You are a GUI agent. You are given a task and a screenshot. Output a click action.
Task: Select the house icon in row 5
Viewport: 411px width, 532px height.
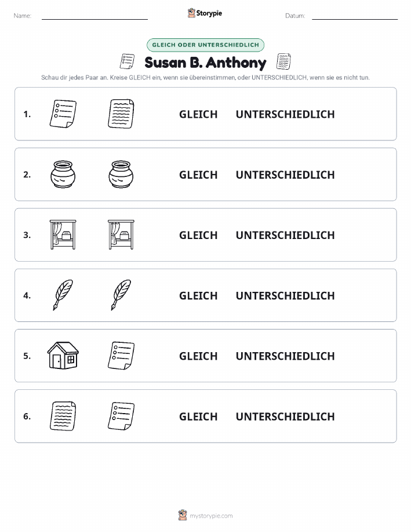pyautogui.click(x=63, y=356)
